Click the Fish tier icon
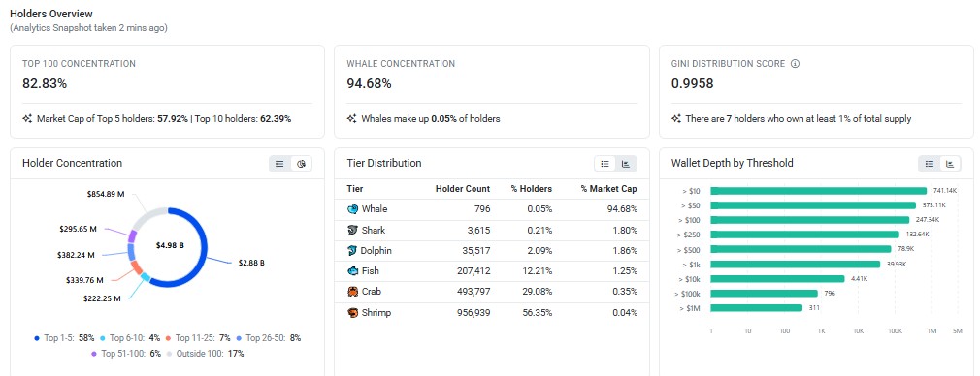 coord(352,271)
